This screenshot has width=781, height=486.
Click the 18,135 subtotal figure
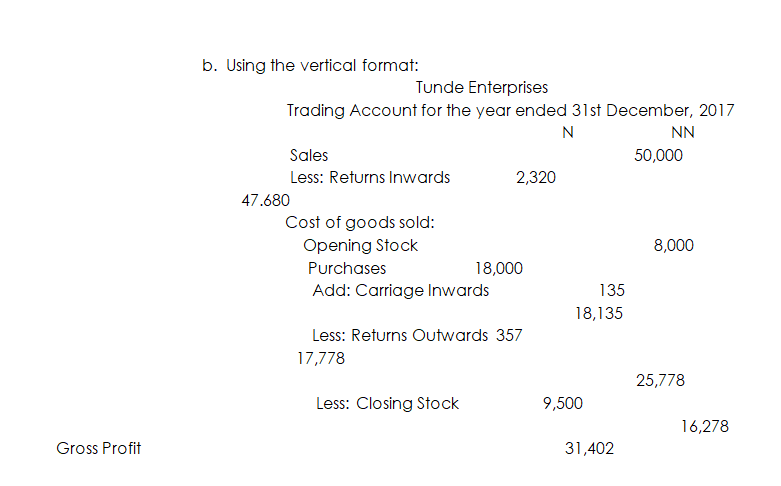coord(599,313)
